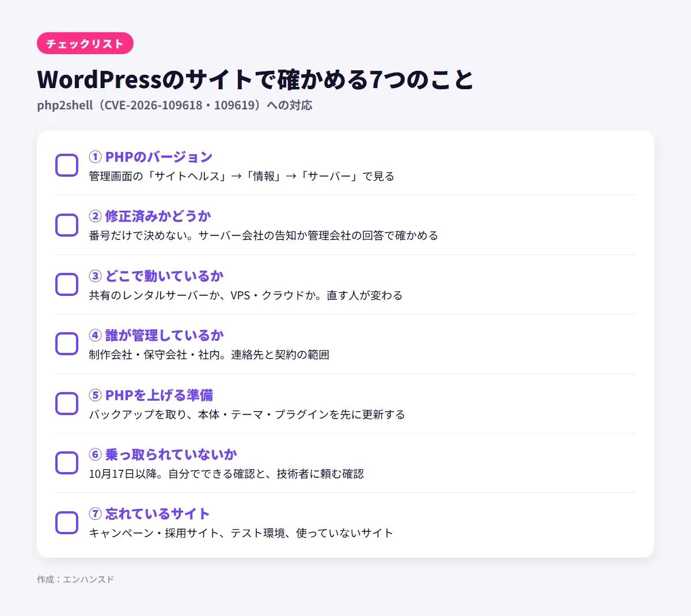Click heading ③ どこで動いているか
The image size is (691, 616).
tap(156, 276)
